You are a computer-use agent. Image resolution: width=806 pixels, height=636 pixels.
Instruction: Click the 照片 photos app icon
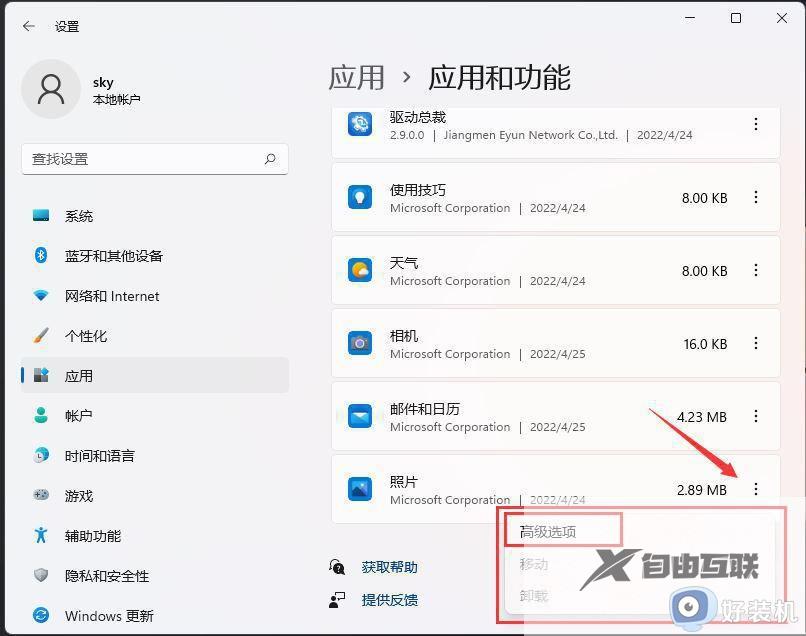(360, 489)
